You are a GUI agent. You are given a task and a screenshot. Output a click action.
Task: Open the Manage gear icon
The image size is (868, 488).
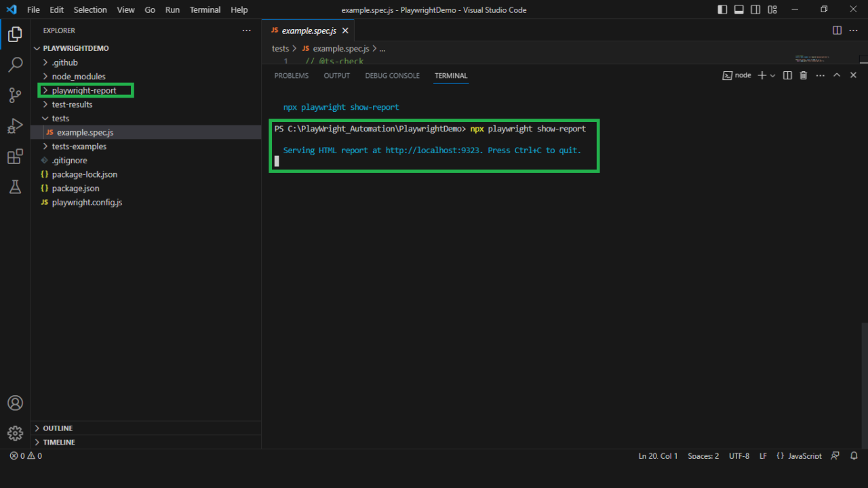[15, 433]
